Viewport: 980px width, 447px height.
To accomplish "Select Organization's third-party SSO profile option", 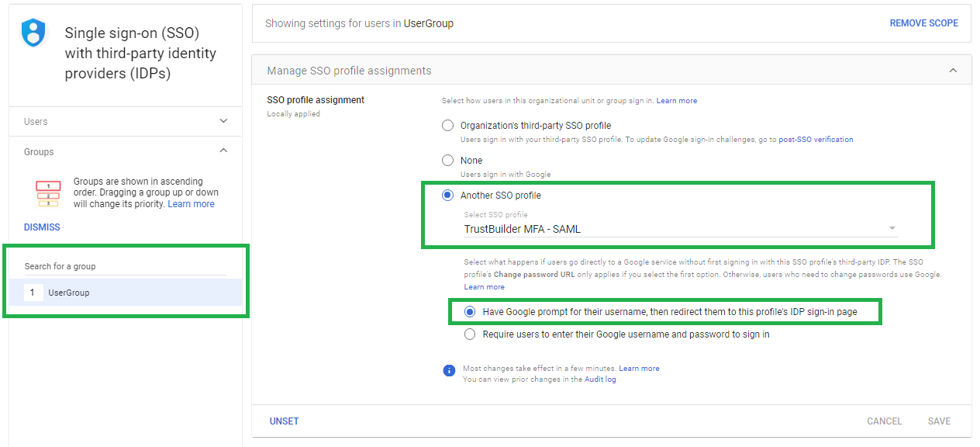I will pos(447,126).
